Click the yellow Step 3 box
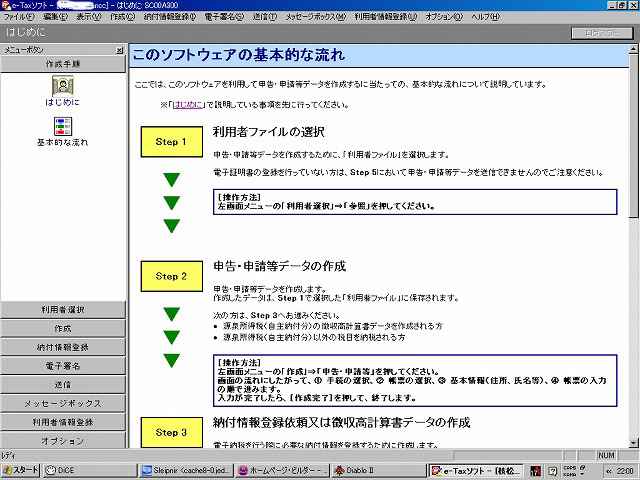 (171, 432)
